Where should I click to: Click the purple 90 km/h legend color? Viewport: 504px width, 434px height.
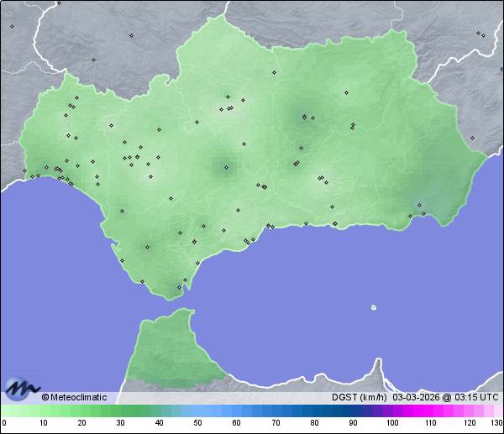pos(353,410)
